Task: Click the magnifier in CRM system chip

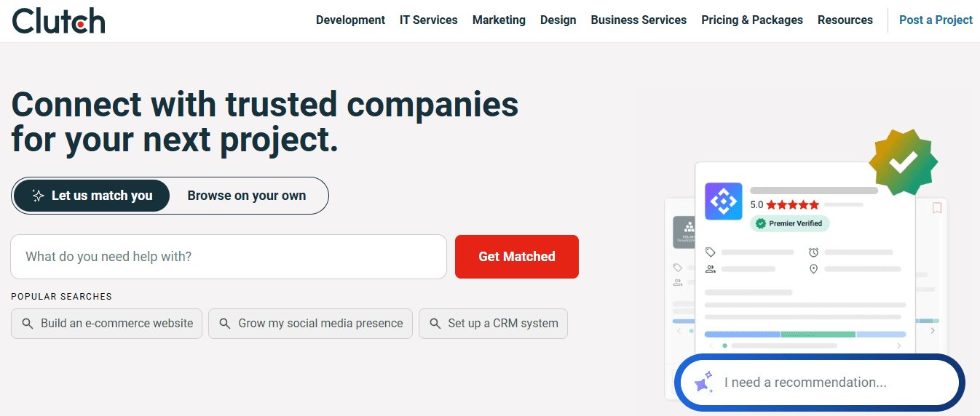Action: coord(435,324)
